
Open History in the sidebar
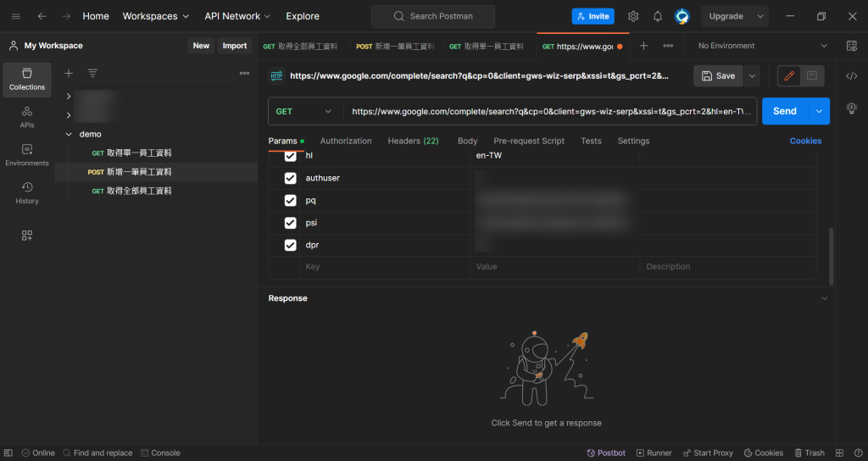click(27, 193)
